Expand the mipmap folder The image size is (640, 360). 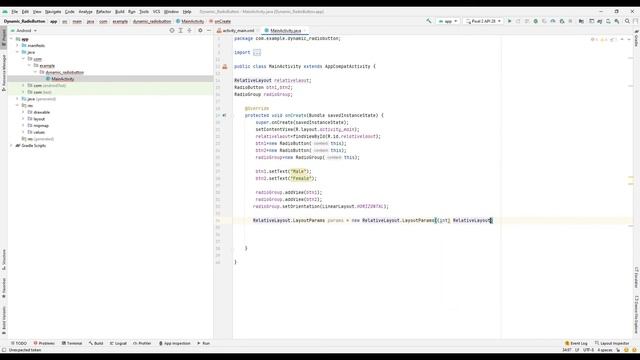(x=23, y=125)
